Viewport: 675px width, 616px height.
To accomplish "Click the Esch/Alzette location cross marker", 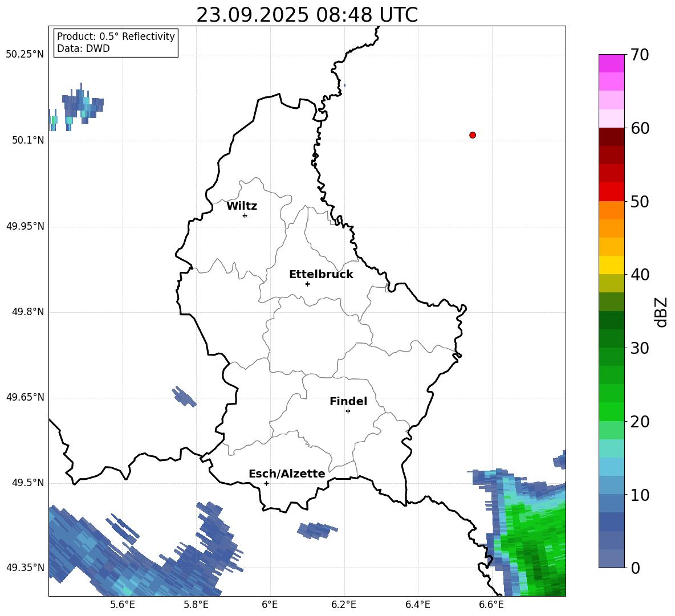I will pos(266,483).
